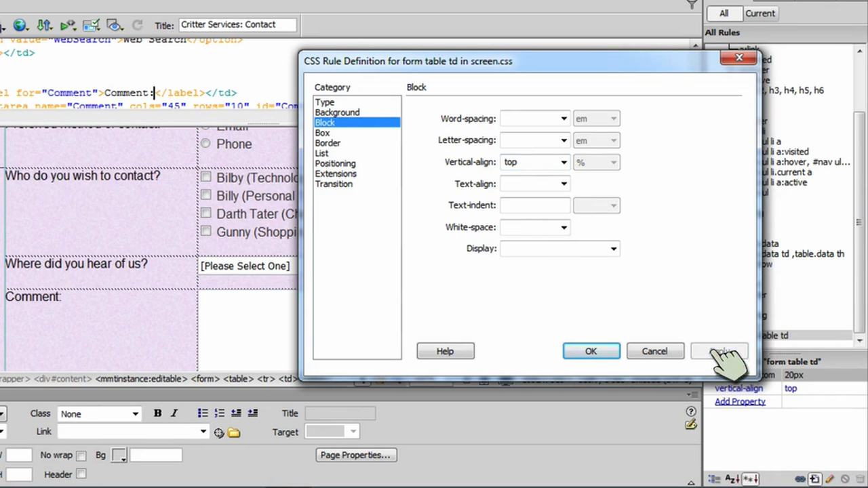The height and width of the screenshot is (488, 868).
Task: Click the Add Property link
Action: click(740, 401)
